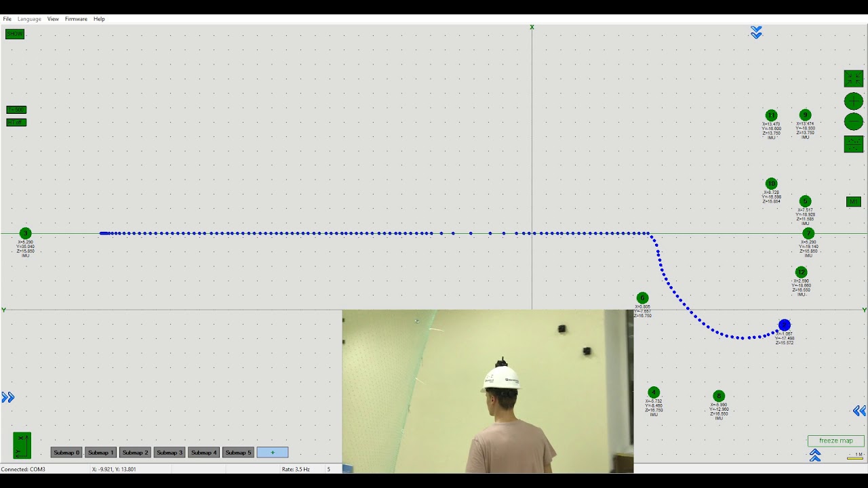Click the M1 mode button
Image resolution: width=868 pixels, height=488 pixels.
(853, 201)
